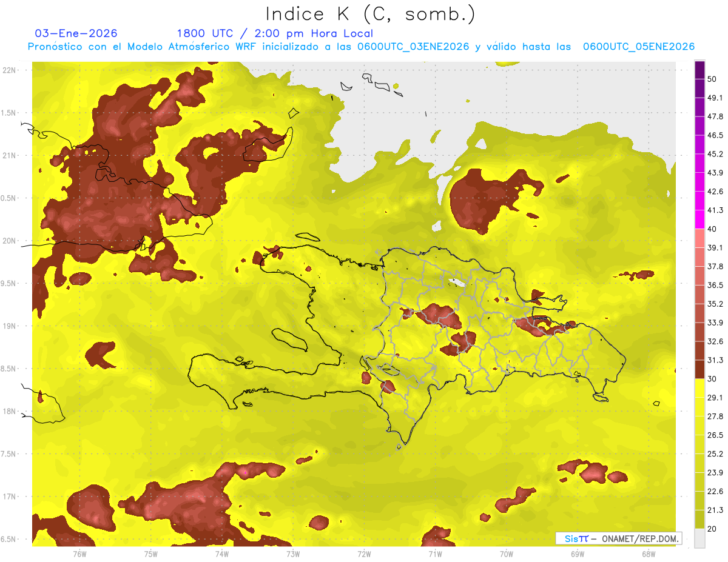Click the '74W' longitude label
This screenshot has height=562, width=728.
tap(221, 554)
